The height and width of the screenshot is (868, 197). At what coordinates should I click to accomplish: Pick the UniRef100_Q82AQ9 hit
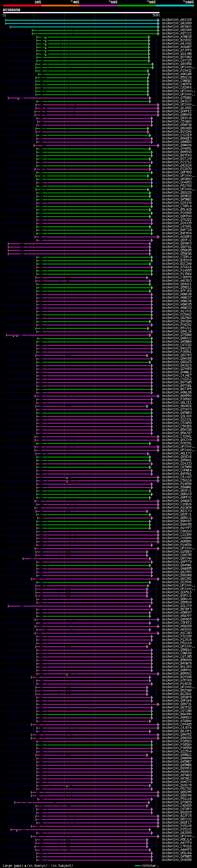(x=177, y=128)
